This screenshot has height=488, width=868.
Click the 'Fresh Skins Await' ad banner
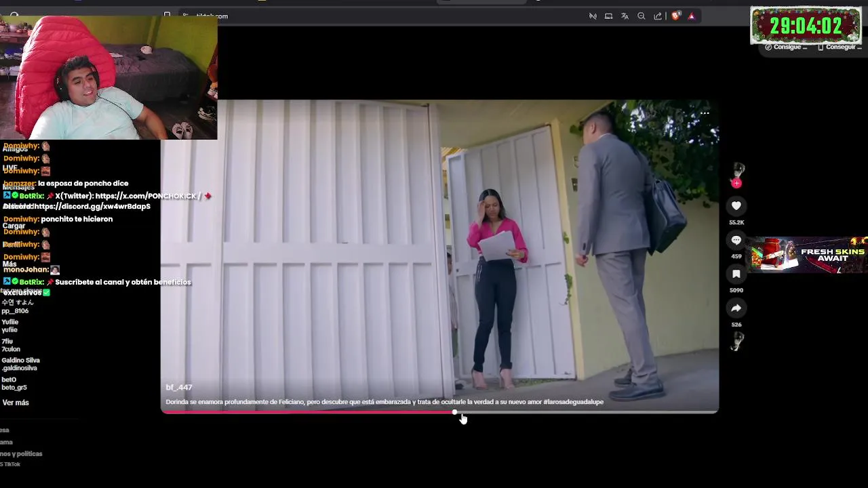[806, 255]
